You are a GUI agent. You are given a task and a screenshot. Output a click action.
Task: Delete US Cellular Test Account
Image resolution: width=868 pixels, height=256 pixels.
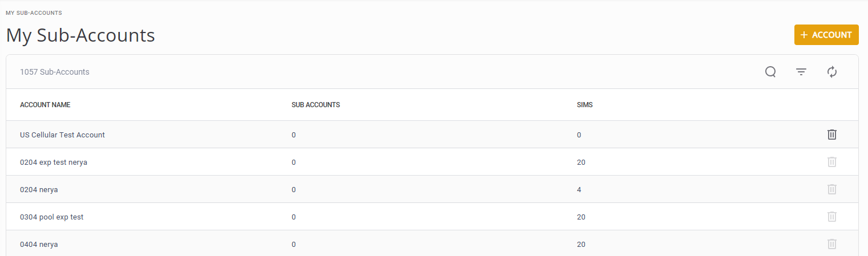click(832, 135)
